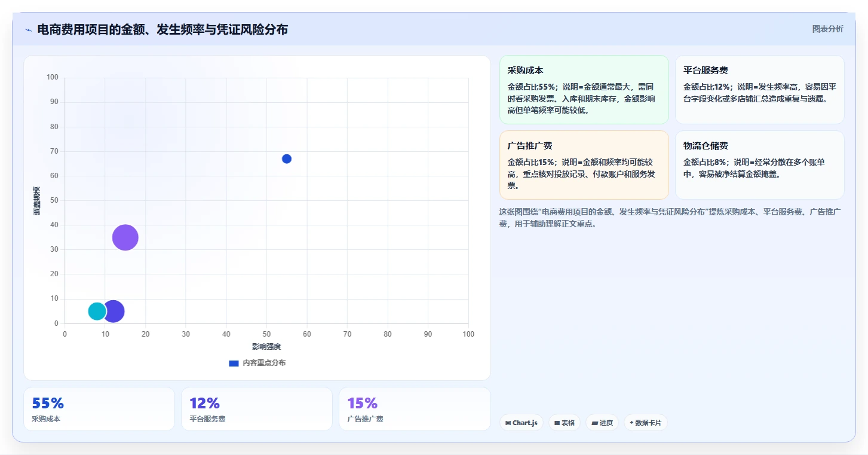
Task: Click the large purple bubble in the chart
Action: 125,237
